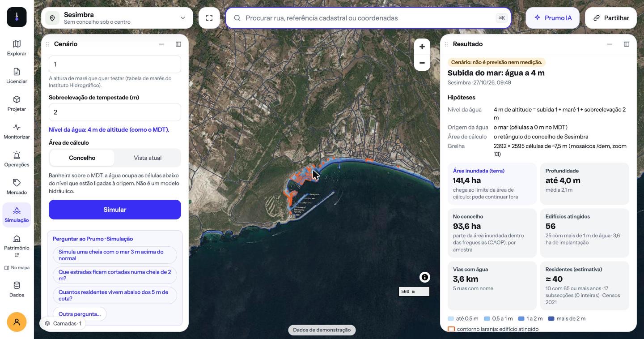Select Concelho as calculation area
The image size is (644, 339).
pos(82,158)
